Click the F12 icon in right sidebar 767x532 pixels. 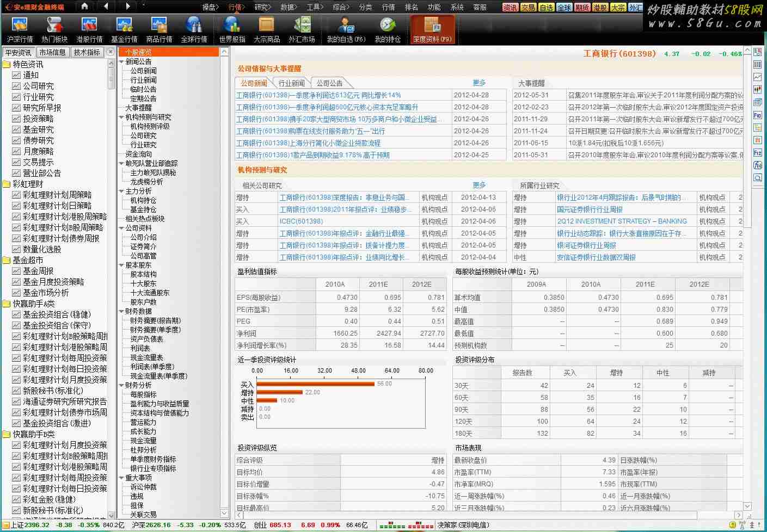click(x=757, y=153)
